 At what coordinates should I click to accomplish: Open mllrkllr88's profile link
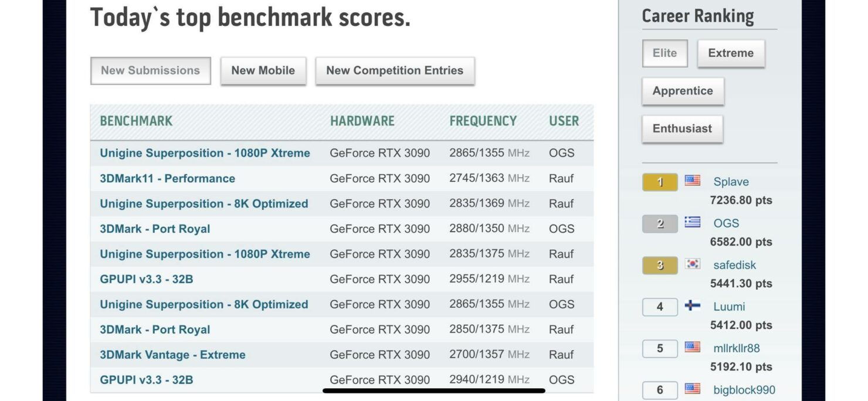click(x=737, y=348)
